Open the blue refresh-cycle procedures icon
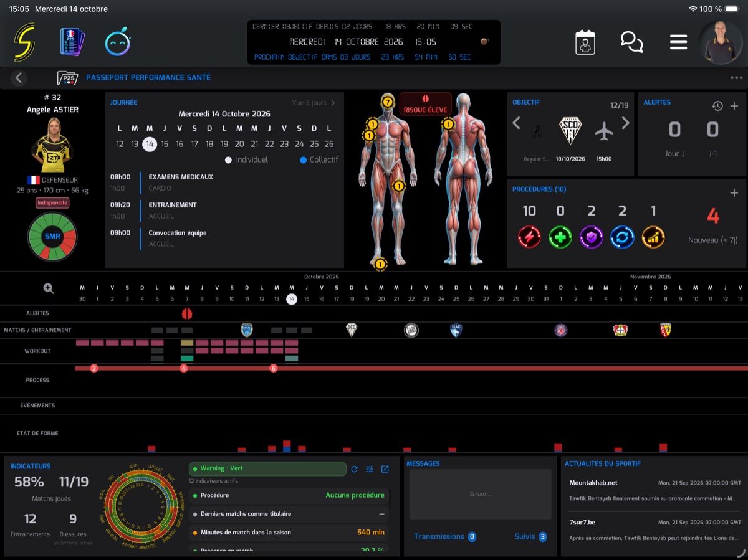 [x=622, y=237]
